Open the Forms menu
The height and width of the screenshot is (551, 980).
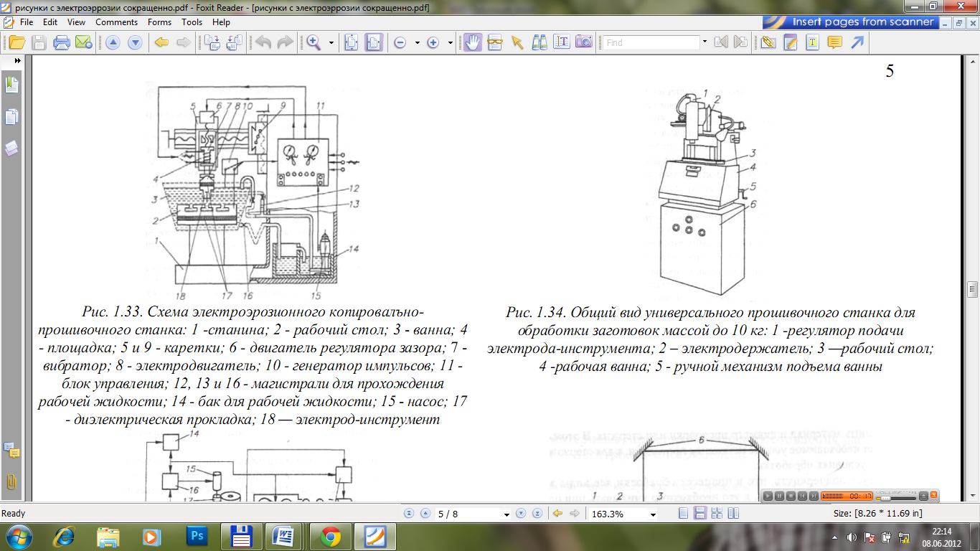tap(159, 22)
